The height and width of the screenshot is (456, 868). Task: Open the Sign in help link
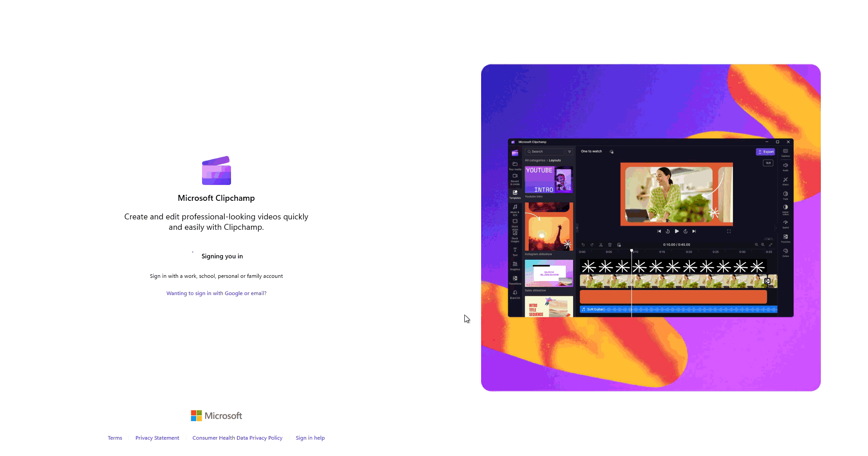(x=310, y=438)
